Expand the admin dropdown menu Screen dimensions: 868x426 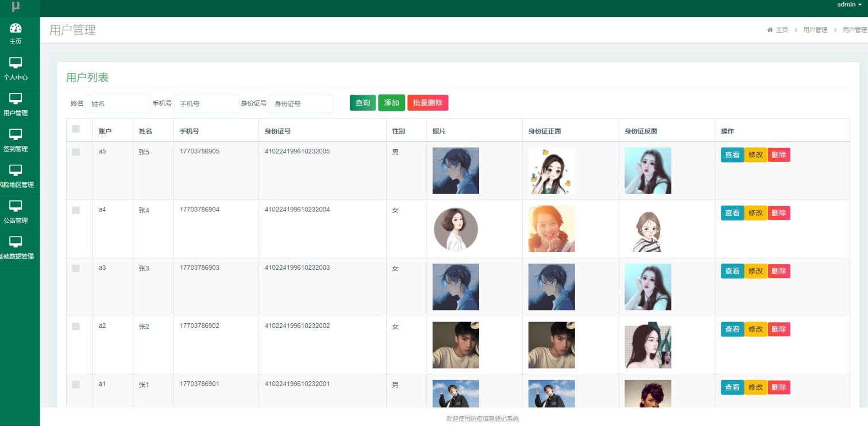pos(849,5)
